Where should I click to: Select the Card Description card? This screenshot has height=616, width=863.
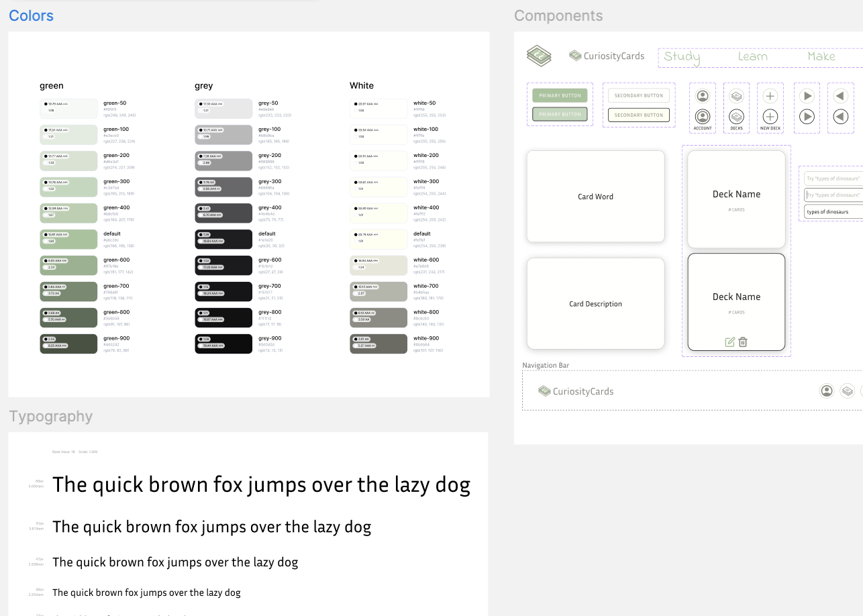(595, 304)
